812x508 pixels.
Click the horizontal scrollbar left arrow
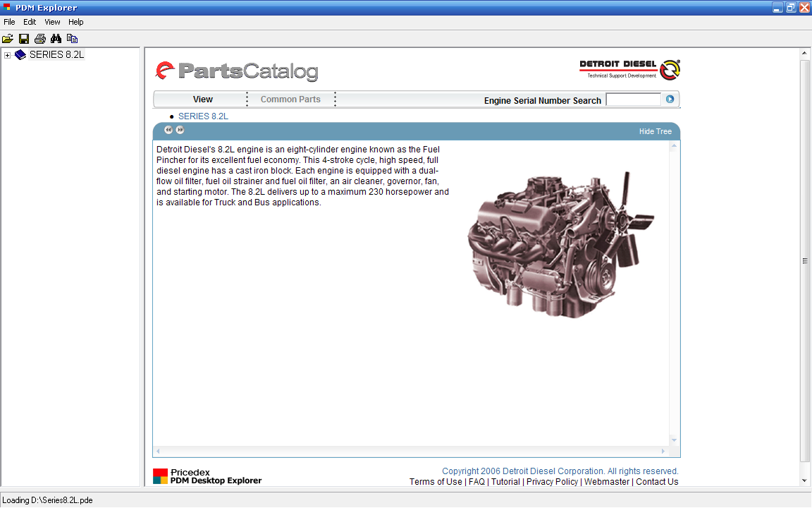(158, 451)
